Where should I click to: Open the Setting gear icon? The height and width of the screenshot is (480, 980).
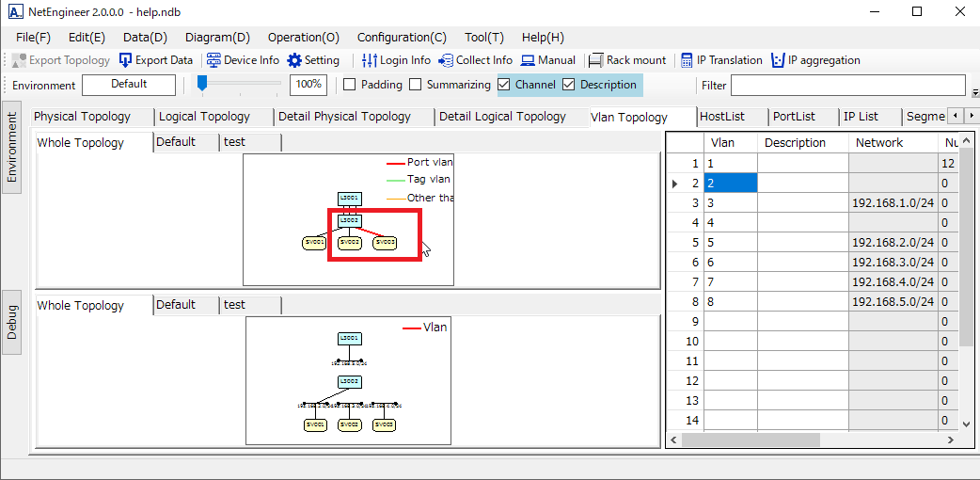(x=295, y=60)
